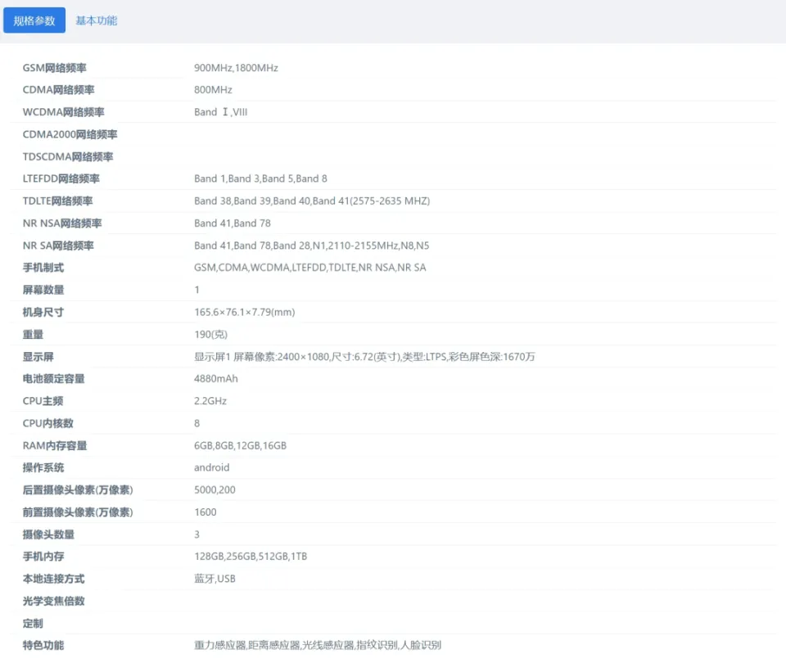Click the CPU主频 value 2.2GHz
Image resolution: width=786 pixels, height=672 pixels.
[210, 401]
